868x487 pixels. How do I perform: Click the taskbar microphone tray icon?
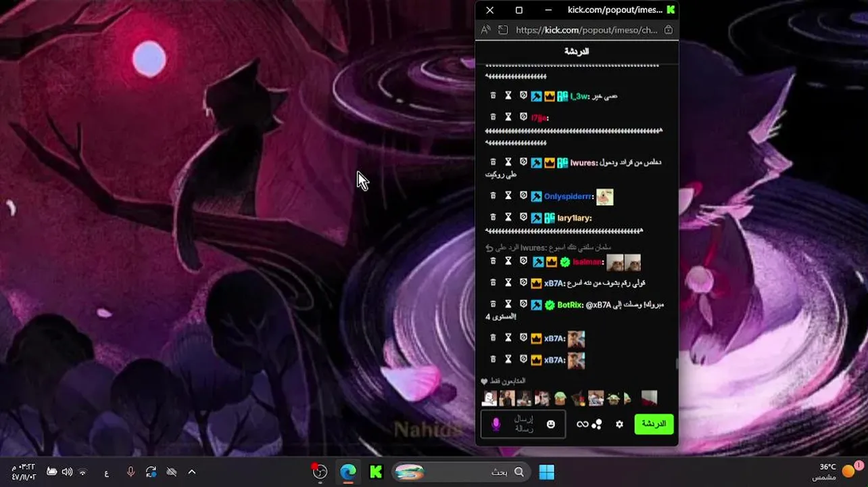[x=131, y=472]
